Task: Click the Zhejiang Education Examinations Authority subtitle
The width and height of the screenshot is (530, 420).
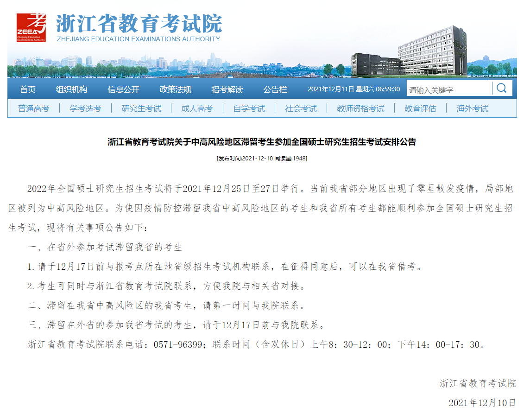Action: [x=139, y=39]
